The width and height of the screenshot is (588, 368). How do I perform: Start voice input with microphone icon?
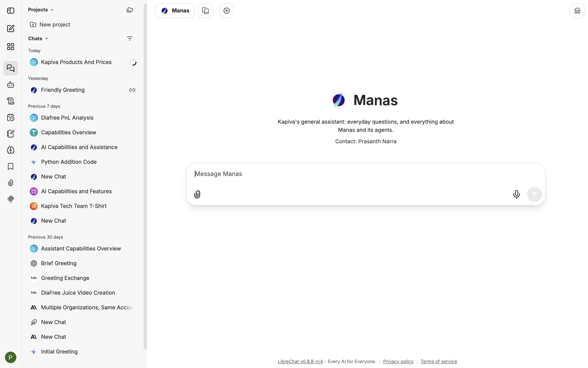point(516,194)
